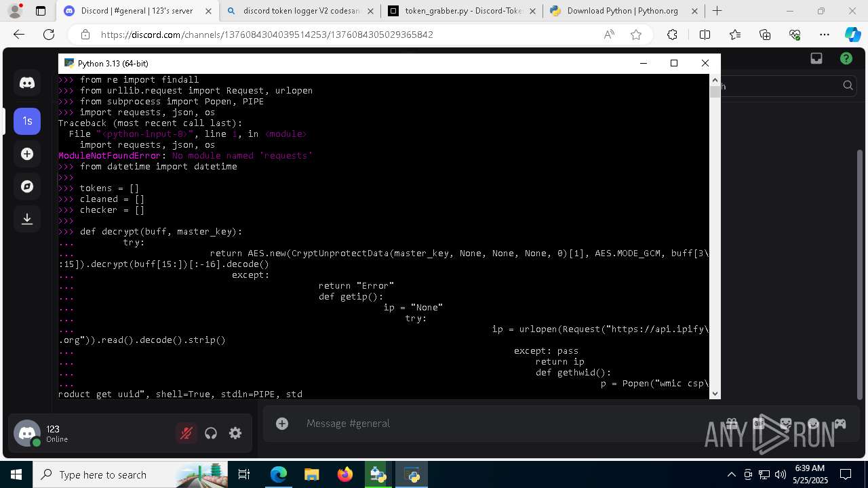Open the 123 user avatar status panel
The width and height of the screenshot is (868, 488).
point(27,433)
